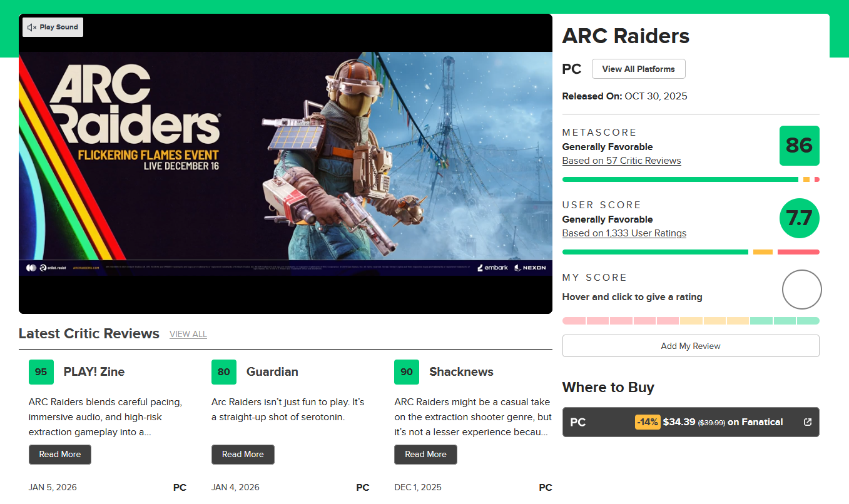Expand the Shacknews review with Read More

point(425,455)
